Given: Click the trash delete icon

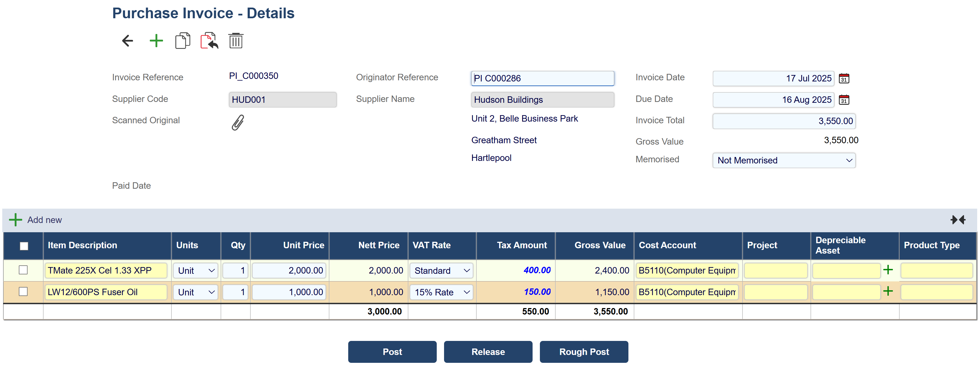Looking at the screenshot, I should (236, 41).
